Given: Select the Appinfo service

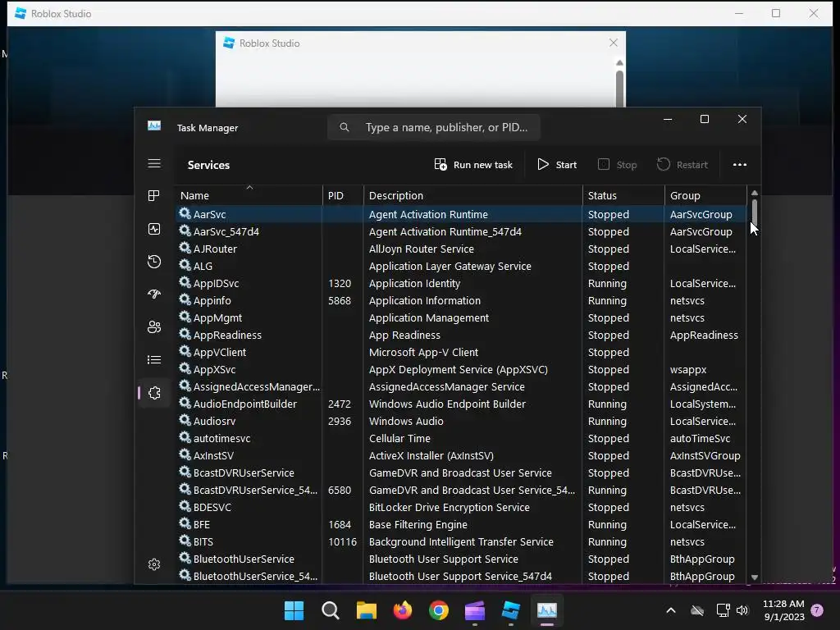Looking at the screenshot, I should point(461,300).
